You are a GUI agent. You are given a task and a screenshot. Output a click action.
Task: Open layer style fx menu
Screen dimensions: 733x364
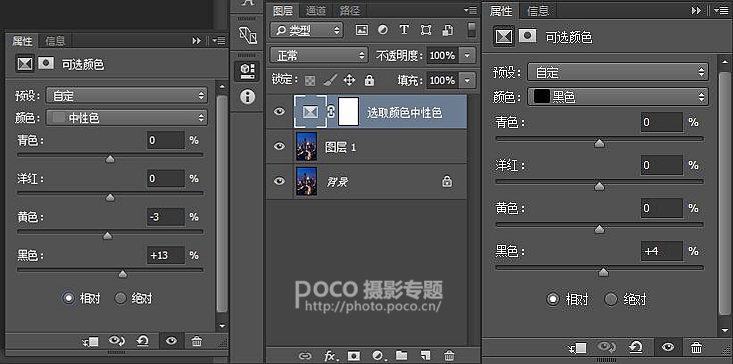pyautogui.click(x=331, y=356)
